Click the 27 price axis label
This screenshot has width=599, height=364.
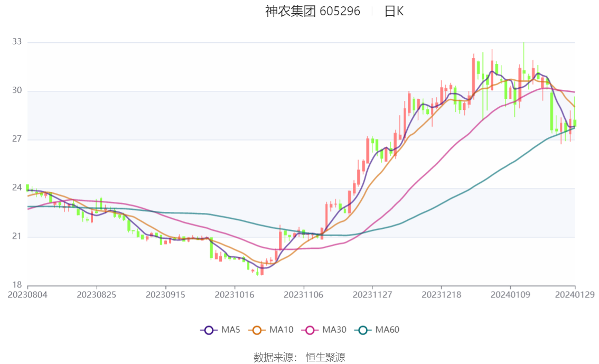point(17,139)
